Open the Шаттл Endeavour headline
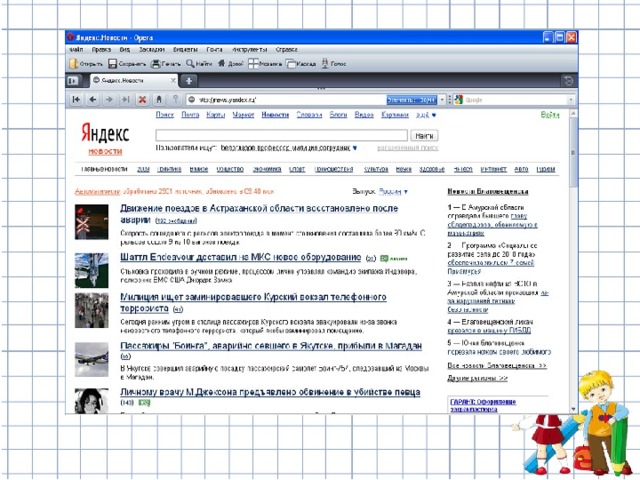 pyautogui.click(x=241, y=258)
